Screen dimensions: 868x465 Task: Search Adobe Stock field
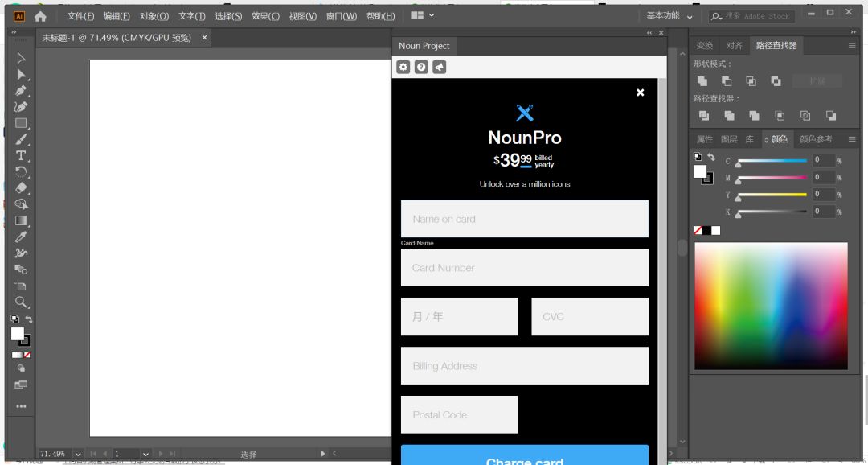coord(751,16)
